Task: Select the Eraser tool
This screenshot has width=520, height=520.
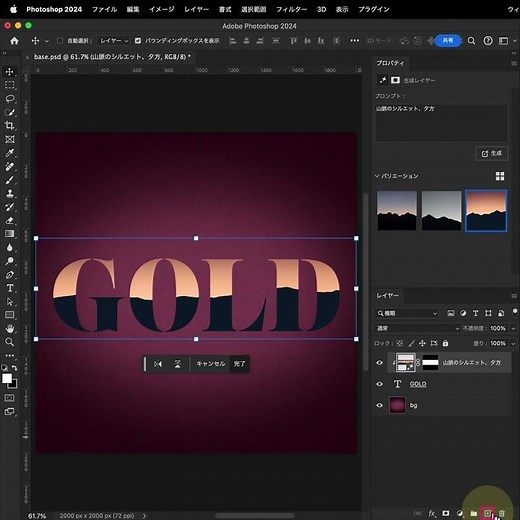Action: coord(9,220)
